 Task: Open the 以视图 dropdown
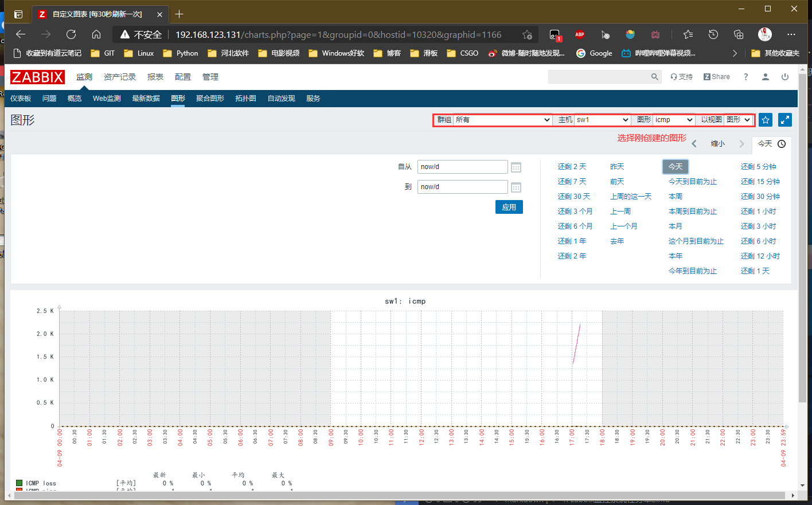[739, 120]
